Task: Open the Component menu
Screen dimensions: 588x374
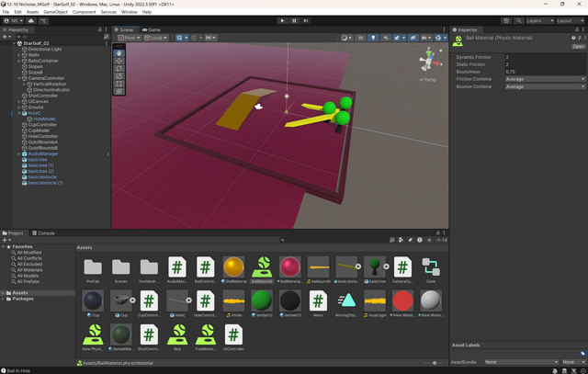Action: click(x=84, y=12)
